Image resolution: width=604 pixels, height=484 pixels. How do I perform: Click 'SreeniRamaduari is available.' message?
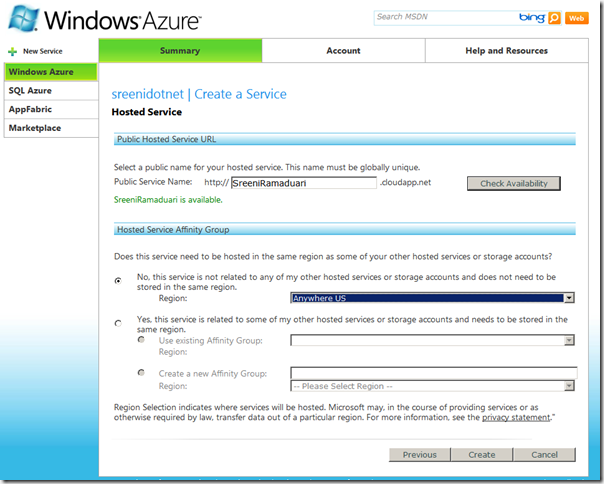[168, 200]
